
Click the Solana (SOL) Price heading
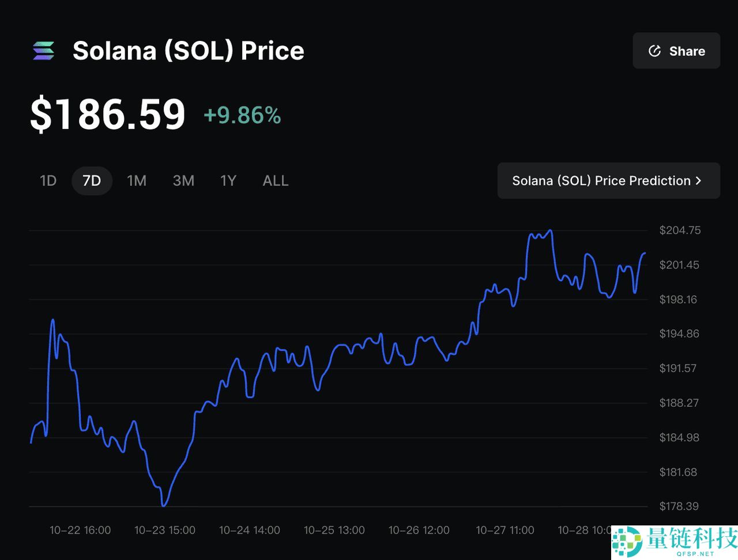[188, 51]
